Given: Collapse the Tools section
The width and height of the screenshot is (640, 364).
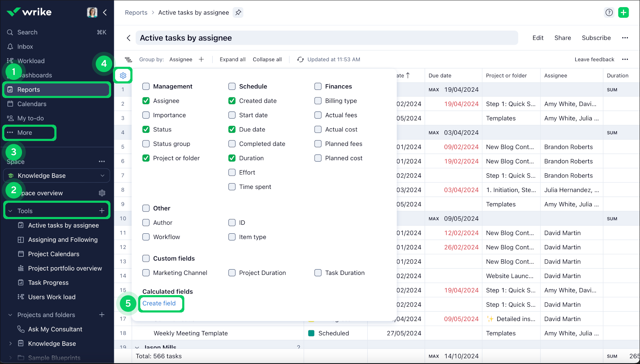Looking at the screenshot, I should coord(10,211).
